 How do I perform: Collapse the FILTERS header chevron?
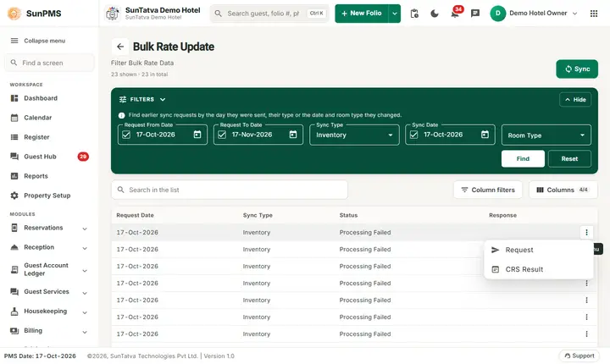[163, 100]
